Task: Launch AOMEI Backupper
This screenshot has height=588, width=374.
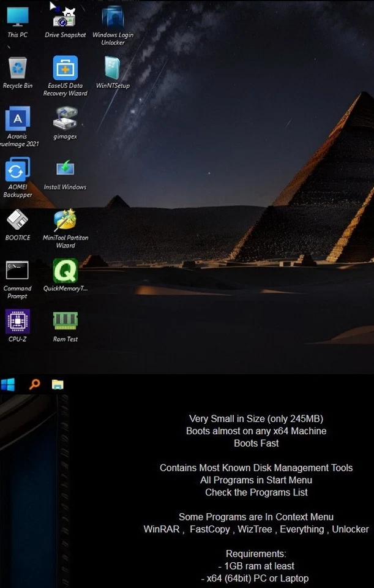Action: click(18, 178)
